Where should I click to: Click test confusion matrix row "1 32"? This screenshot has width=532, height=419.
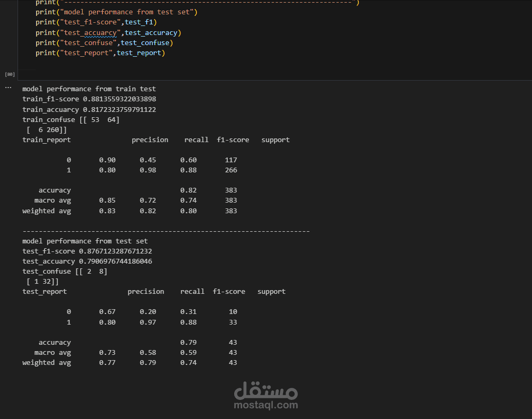point(42,282)
